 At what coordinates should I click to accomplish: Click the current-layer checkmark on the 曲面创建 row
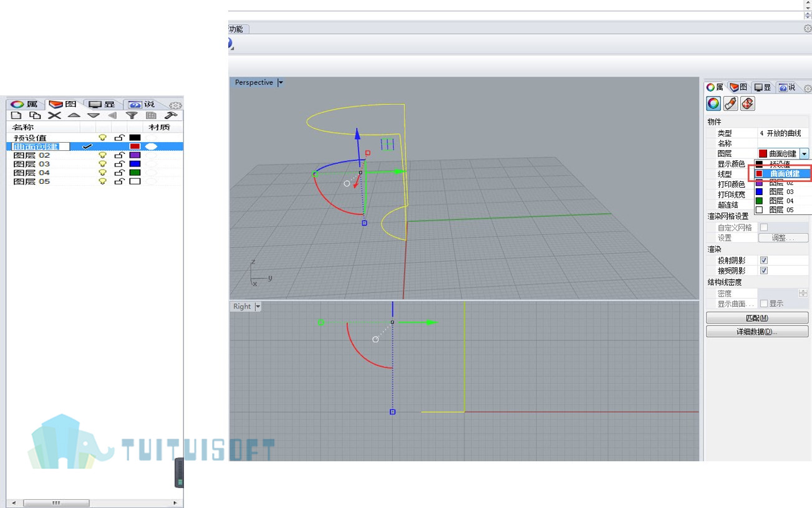point(87,146)
